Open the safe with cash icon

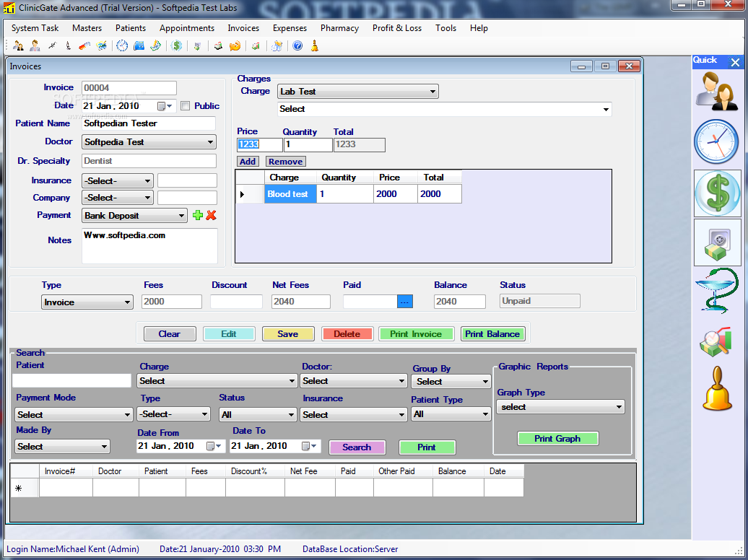click(716, 242)
